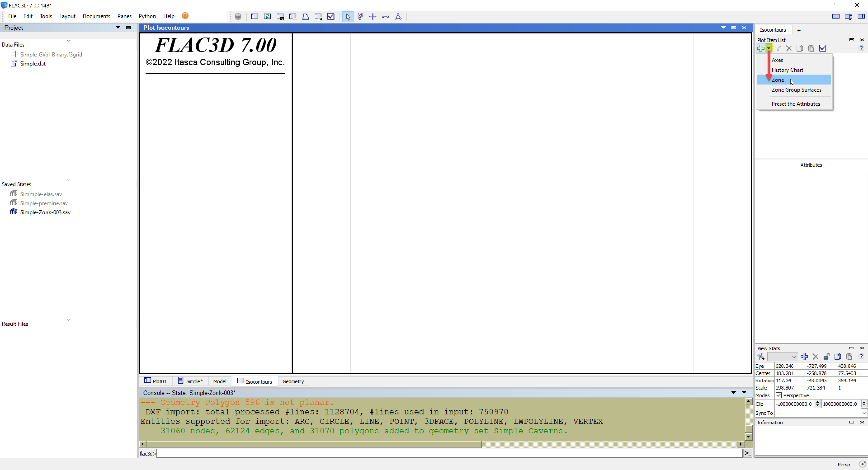Collapse the Data Files section chevron

coord(68,40)
